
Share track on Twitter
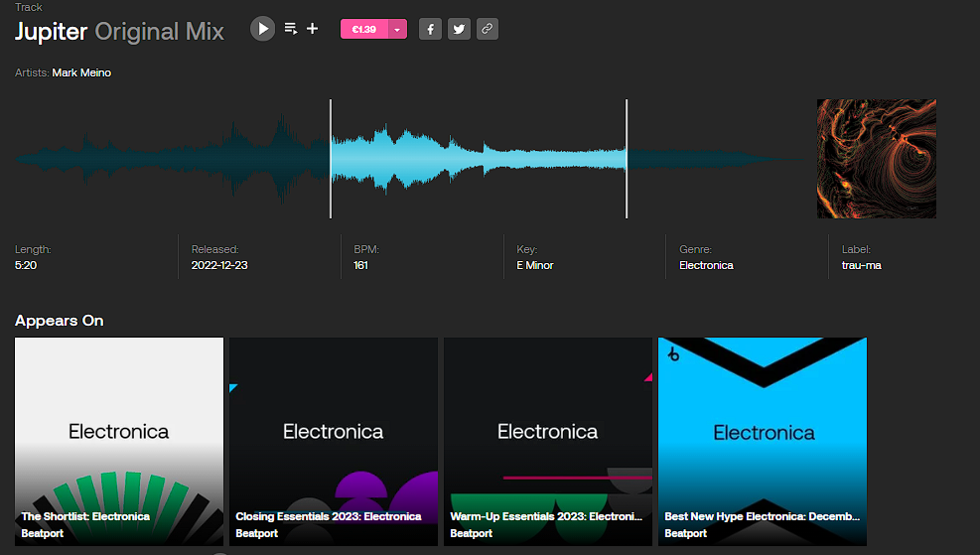point(459,30)
